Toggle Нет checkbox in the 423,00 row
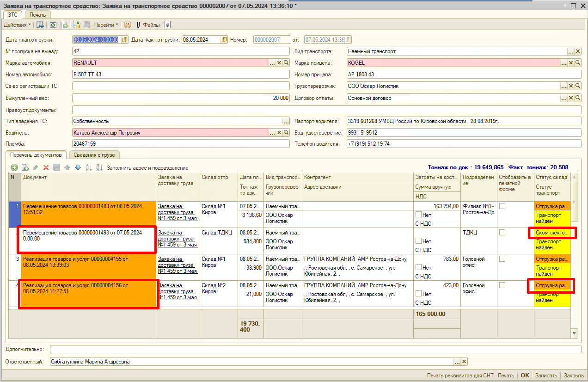This screenshot has height=382, width=588. point(418,294)
